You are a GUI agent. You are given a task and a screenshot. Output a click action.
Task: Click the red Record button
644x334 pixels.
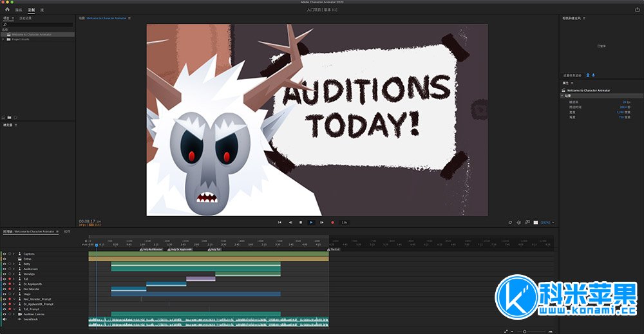point(333,223)
